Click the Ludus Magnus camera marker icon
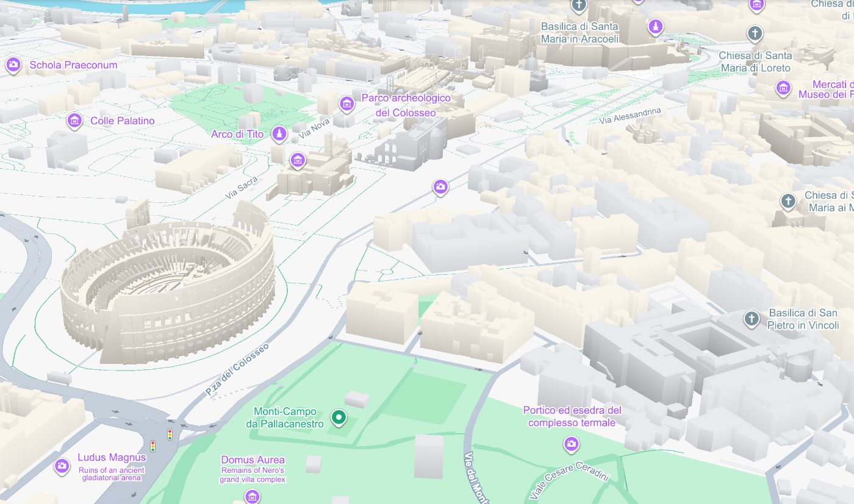This screenshot has height=504, width=854. pos(62,466)
